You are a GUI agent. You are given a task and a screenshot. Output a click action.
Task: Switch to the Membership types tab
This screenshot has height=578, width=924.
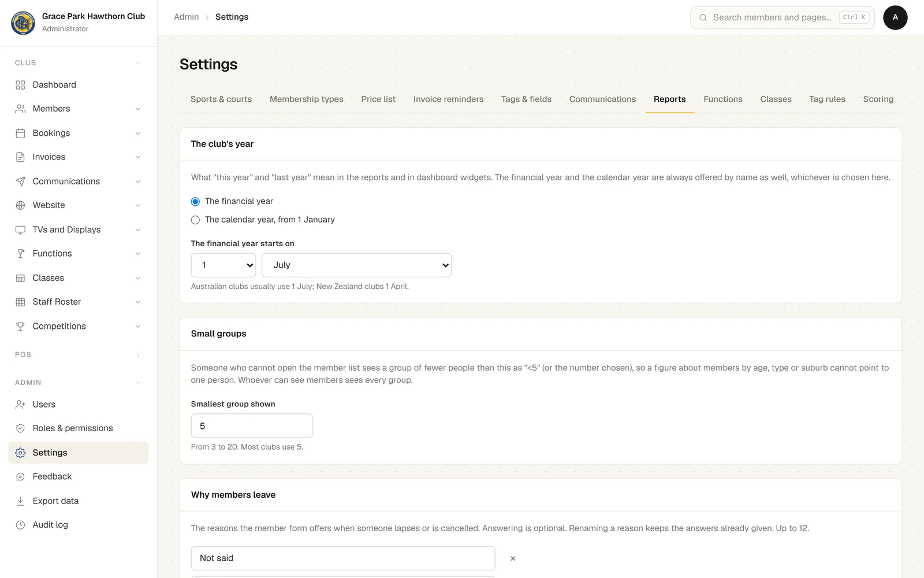(x=307, y=99)
